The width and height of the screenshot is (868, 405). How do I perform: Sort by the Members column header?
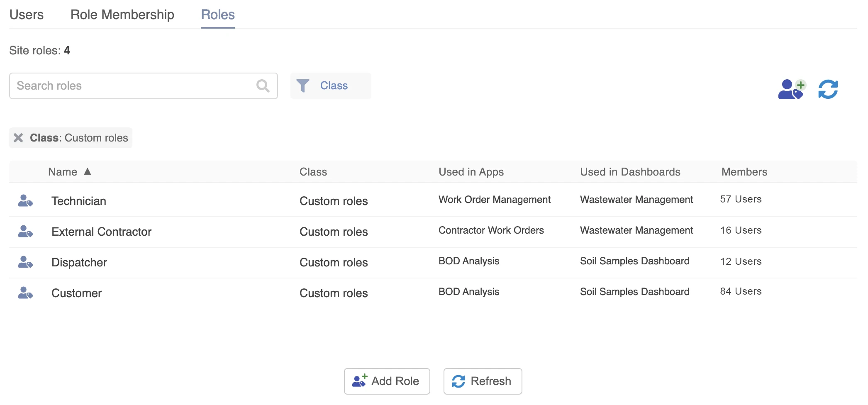(x=744, y=172)
